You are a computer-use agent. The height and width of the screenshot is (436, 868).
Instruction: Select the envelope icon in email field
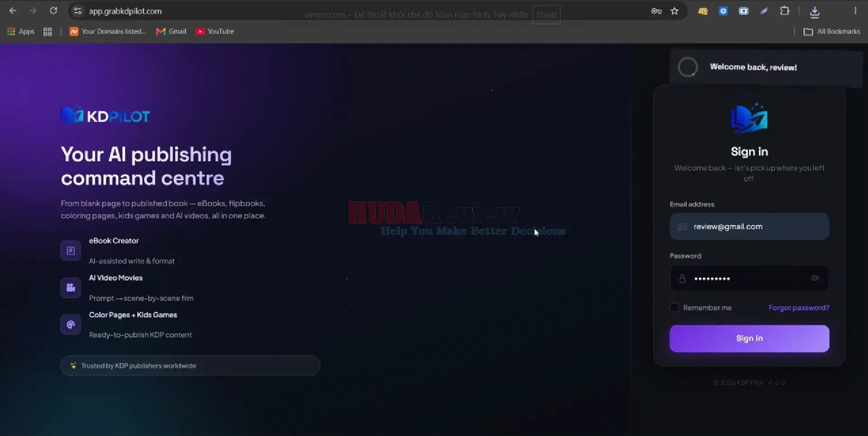coord(683,227)
